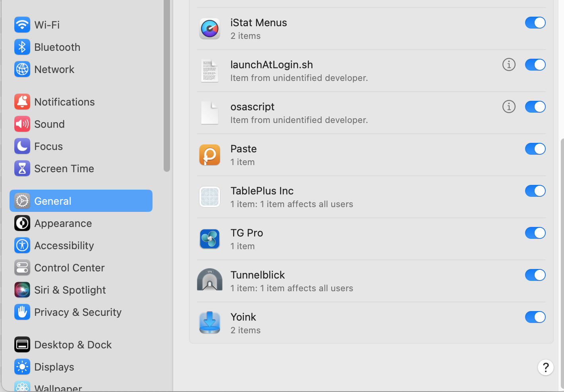The image size is (564, 392).
Task: Disable iStat Menus background toggle
Action: pos(535,23)
